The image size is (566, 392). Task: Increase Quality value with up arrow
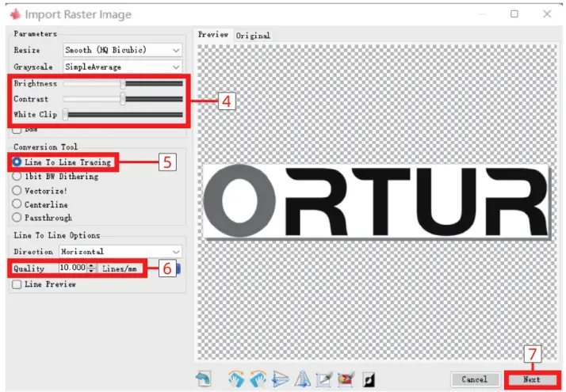[x=92, y=266]
